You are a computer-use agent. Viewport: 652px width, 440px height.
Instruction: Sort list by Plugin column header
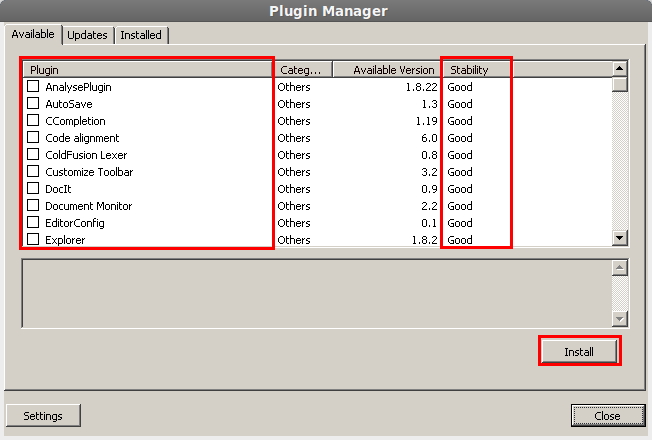[150, 70]
